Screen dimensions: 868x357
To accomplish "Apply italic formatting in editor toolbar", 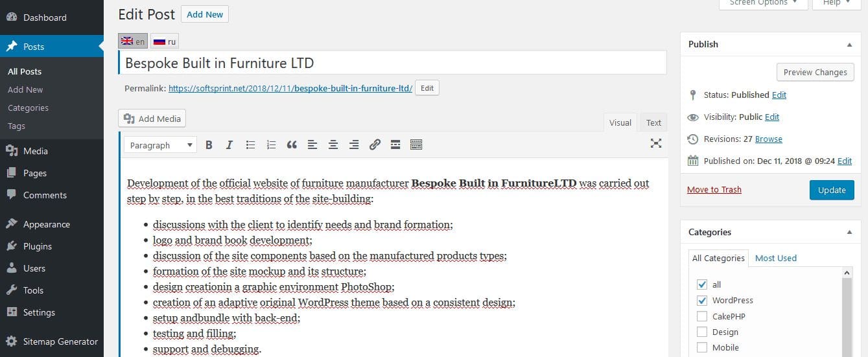I will (x=229, y=145).
